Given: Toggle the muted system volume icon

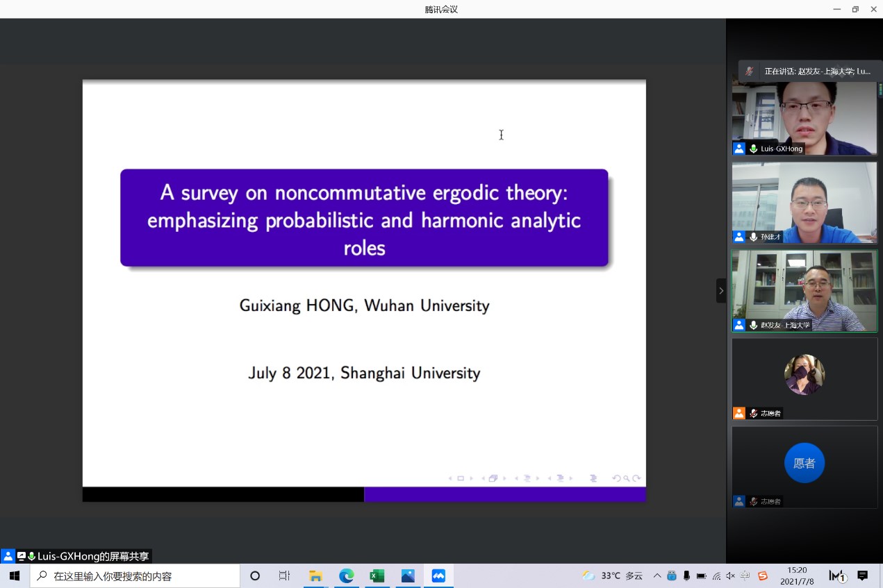Looking at the screenshot, I should pyautogui.click(x=730, y=576).
